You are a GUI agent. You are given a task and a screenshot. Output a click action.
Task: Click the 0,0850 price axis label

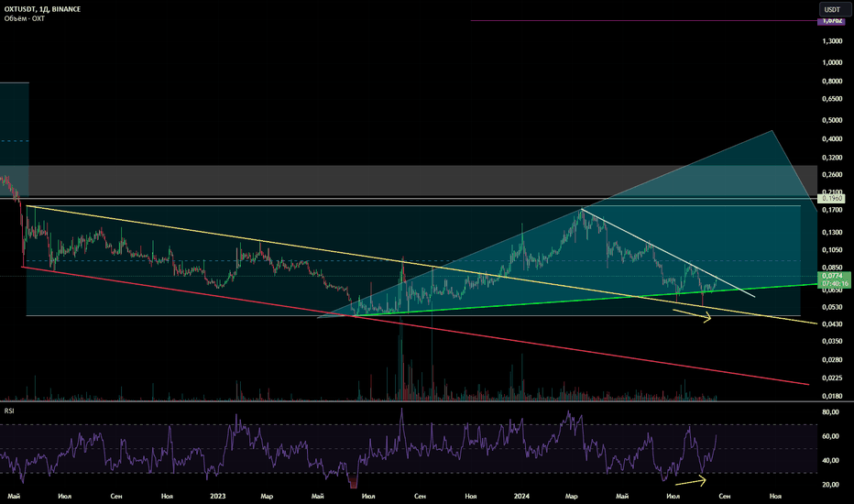pos(832,268)
